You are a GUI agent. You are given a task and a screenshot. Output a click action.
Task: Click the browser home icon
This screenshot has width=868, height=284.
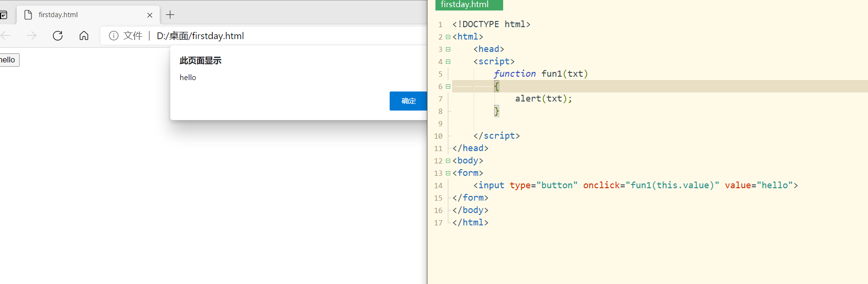(84, 36)
